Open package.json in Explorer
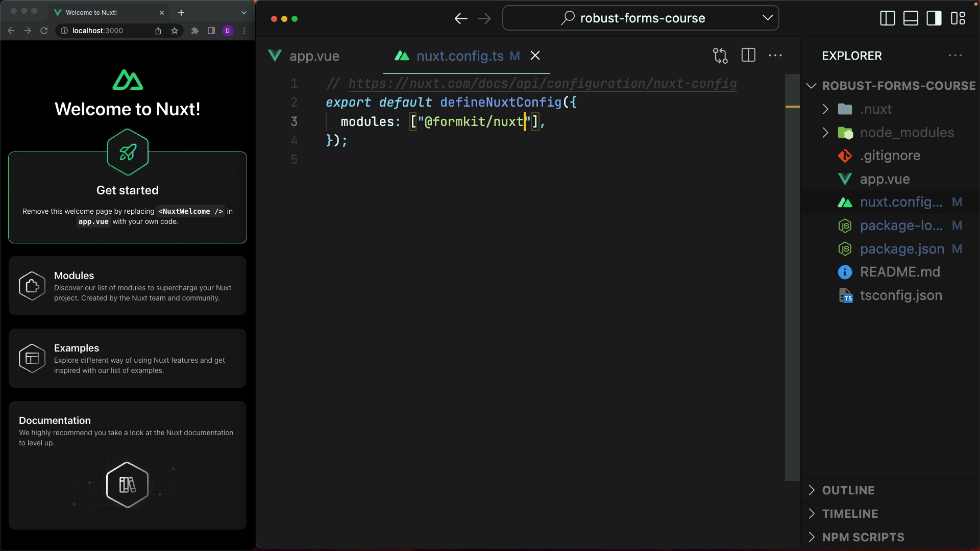Screen dimensions: 980x551 coord(890,249)
